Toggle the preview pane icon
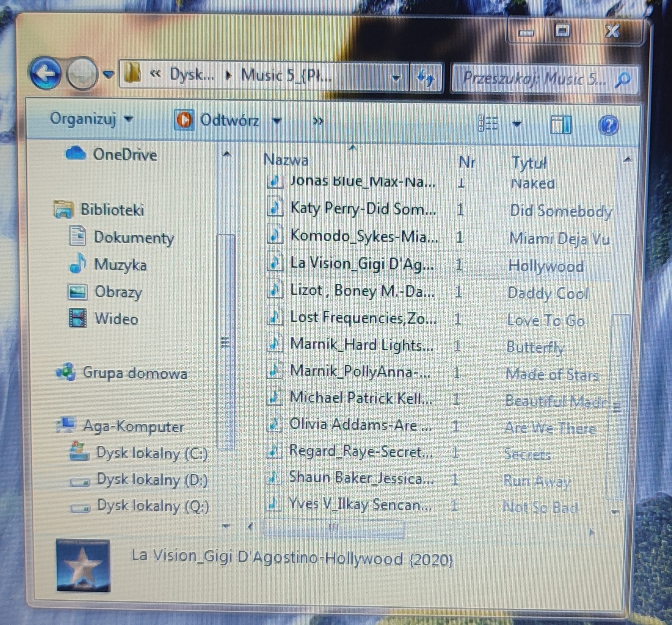The width and height of the screenshot is (672, 625). coord(561,124)
